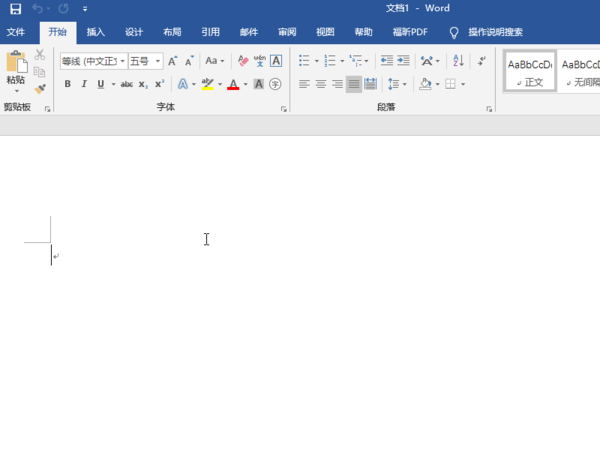Click the Borders grid icon
Image resolution: width=600 pixels, height=450 pixels.
(x=450, y=84)
